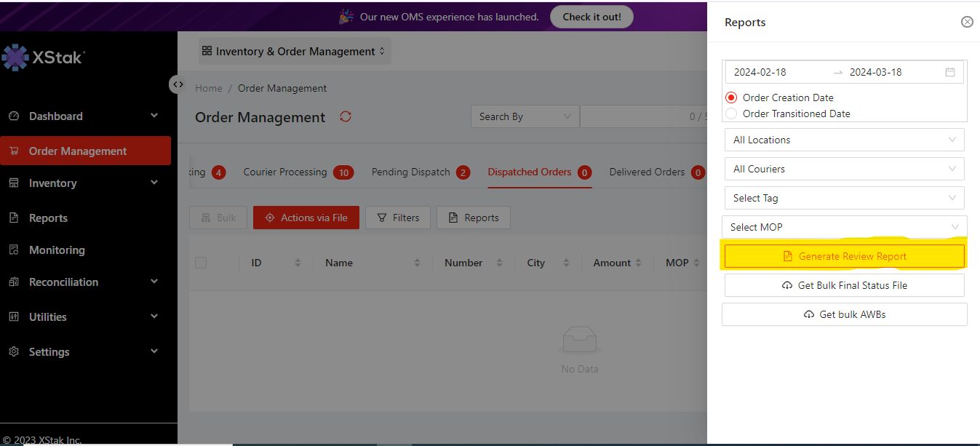Close the Reports panel
The width and height of the screenshot is (980, 446).
coord(967,22)
